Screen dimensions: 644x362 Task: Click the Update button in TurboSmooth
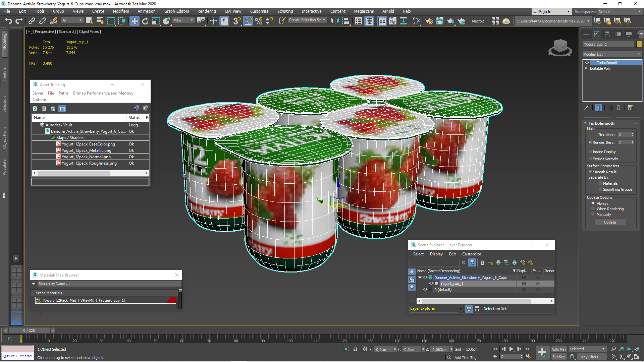click(610, 222)
